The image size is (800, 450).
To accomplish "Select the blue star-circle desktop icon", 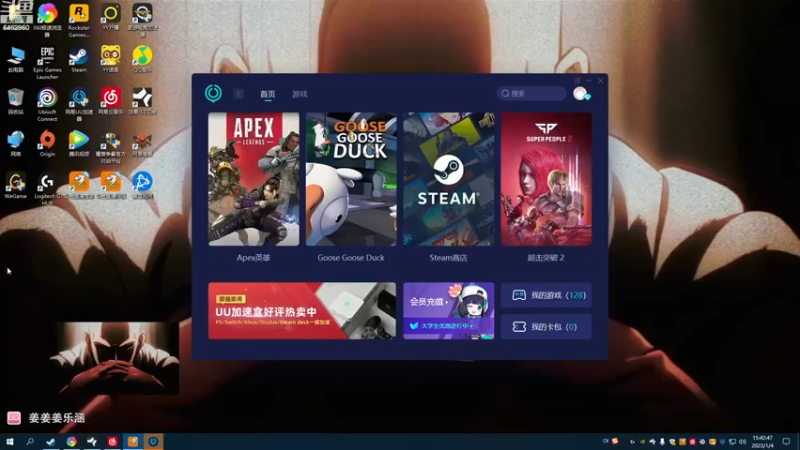I will 142,185.
